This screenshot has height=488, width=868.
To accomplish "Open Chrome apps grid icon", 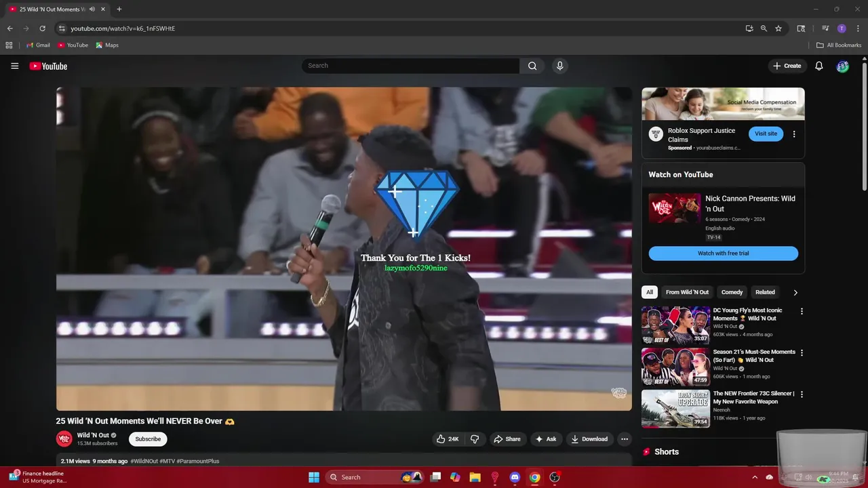I will tap(9, 45).
